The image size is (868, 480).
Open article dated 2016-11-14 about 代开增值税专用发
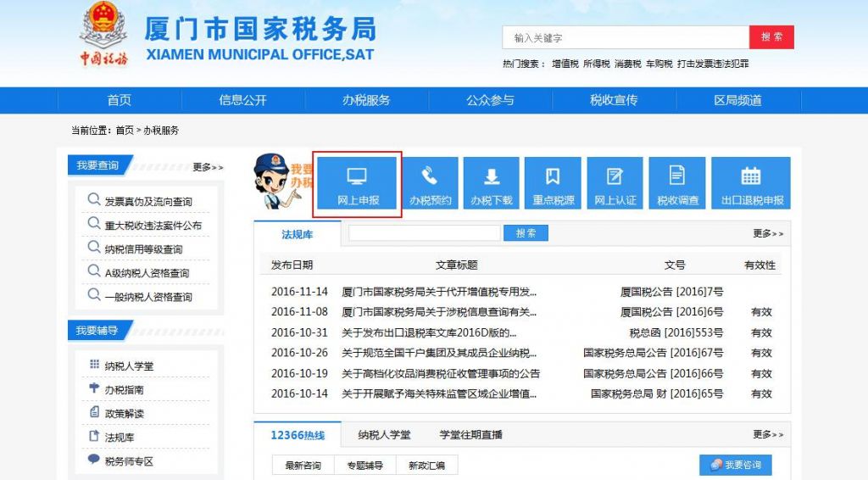439,292
